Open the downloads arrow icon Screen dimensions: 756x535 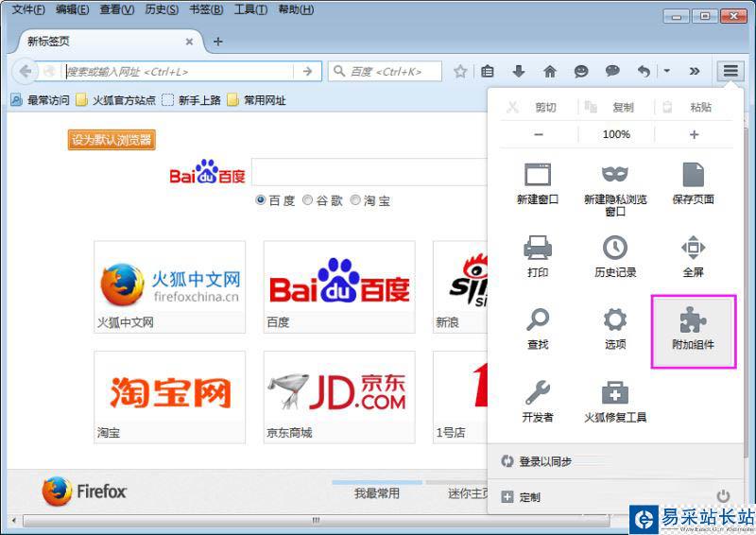[x=518, y=72]
